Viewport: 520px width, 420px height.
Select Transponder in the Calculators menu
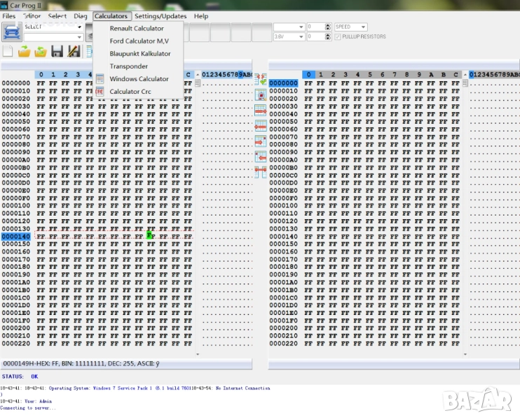tap(128, 66)
